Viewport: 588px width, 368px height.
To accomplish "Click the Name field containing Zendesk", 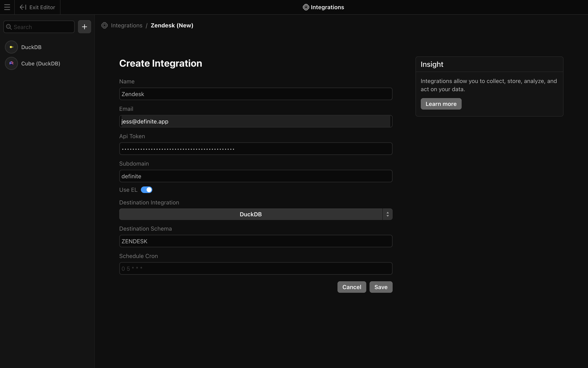I will click(x=256, y=94).
